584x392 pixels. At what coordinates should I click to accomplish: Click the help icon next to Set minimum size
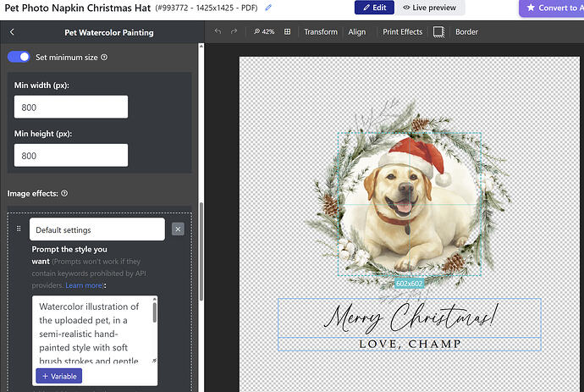(x=104, y=57)
